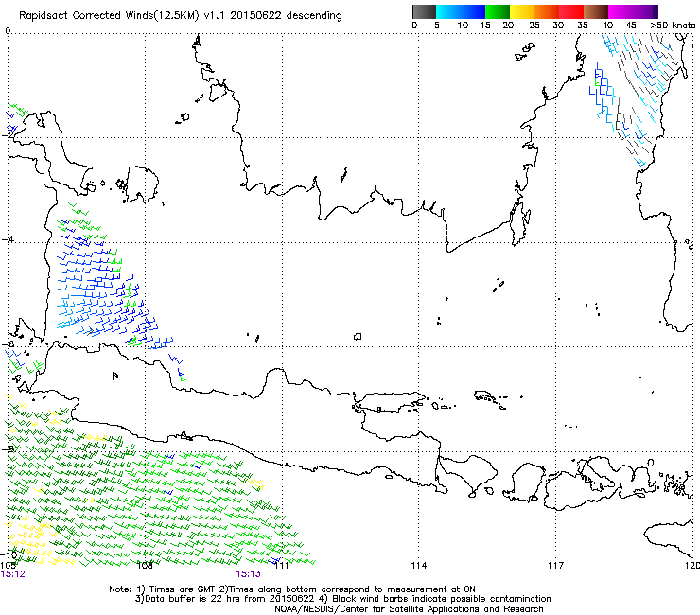Click the legend label '40'
Viewport: 700px width, 615px height.
[x=607, y=26]
